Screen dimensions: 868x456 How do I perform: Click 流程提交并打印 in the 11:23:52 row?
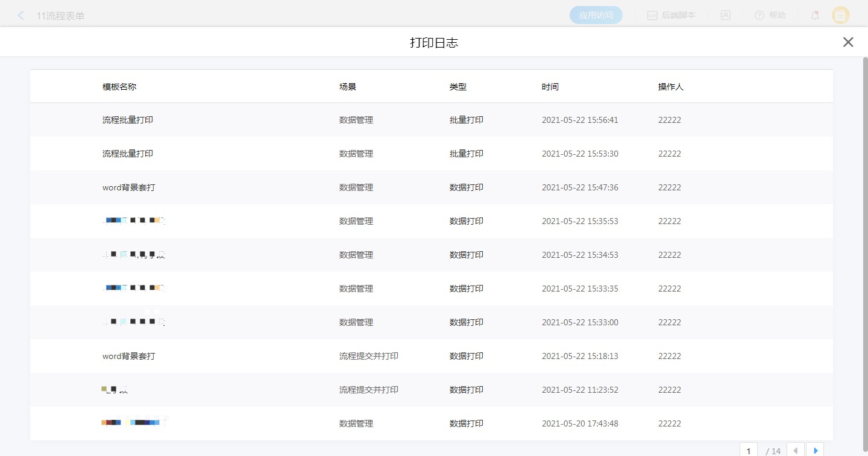(368, 390)
